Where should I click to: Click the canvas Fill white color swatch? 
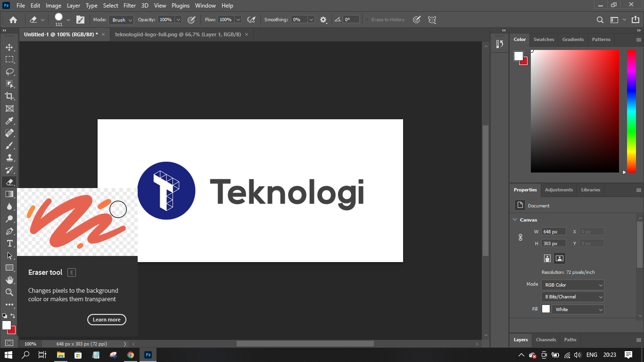546,309
